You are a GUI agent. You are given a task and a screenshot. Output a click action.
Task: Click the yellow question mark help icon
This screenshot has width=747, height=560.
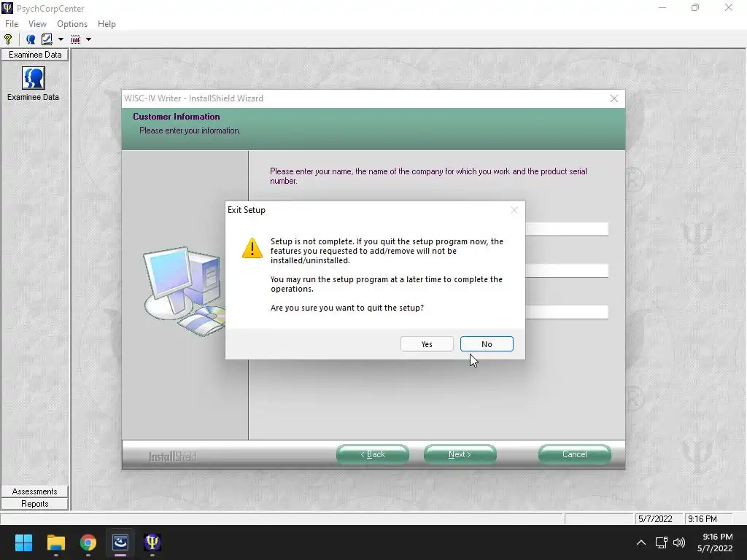tap(8, 39)
